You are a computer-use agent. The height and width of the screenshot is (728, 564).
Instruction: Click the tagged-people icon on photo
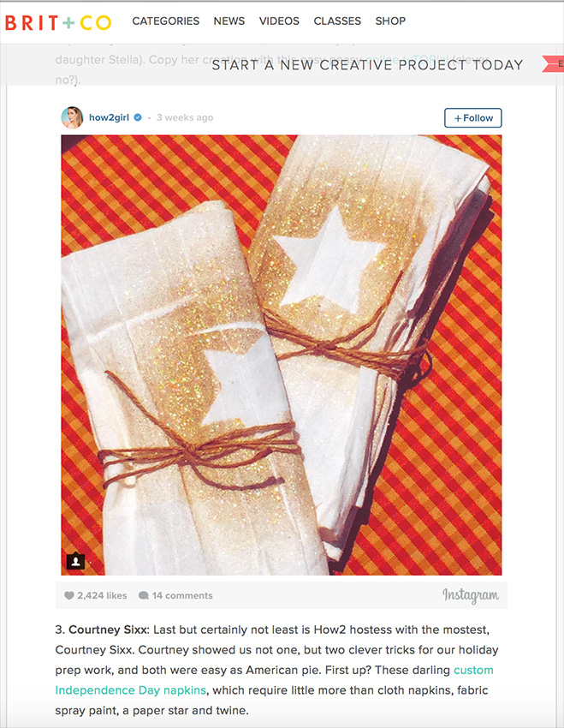point(75,561)
